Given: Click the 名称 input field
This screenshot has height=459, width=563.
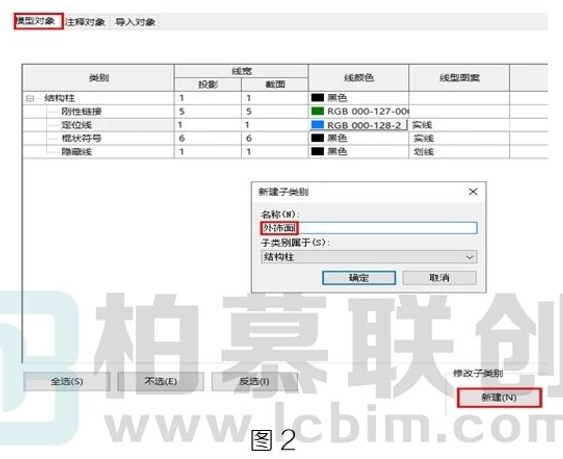Looking at the screenshot, I should click(369, 228).
